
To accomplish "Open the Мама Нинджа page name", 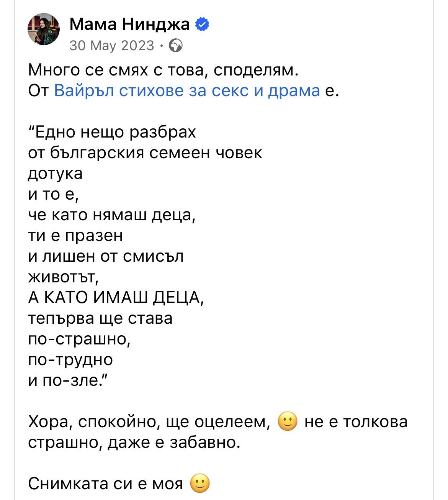I will [129, 25].
